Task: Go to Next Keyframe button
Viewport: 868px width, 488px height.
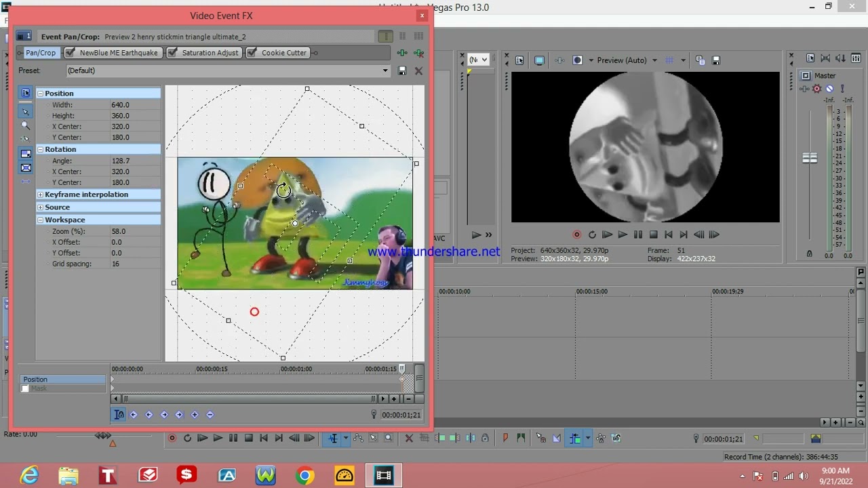Action: (164, 415)
